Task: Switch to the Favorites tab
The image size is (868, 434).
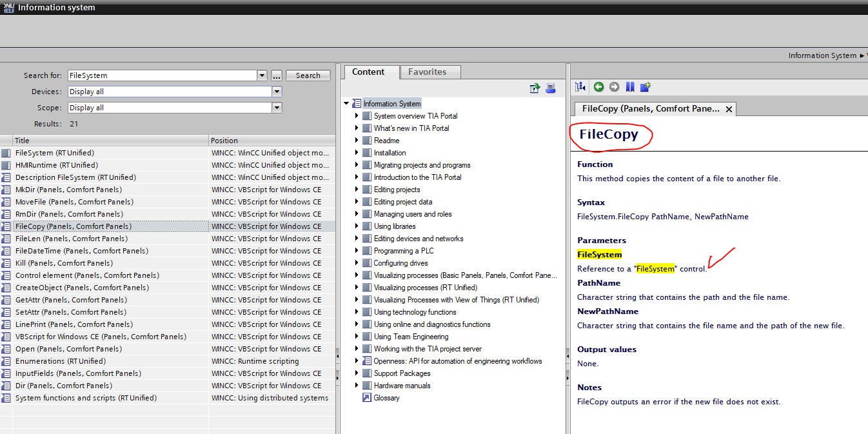Action: click(x=427, y=72)
